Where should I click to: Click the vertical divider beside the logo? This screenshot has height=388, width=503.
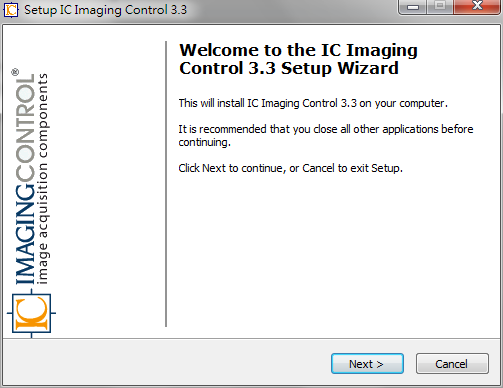(x=166, y=184)
